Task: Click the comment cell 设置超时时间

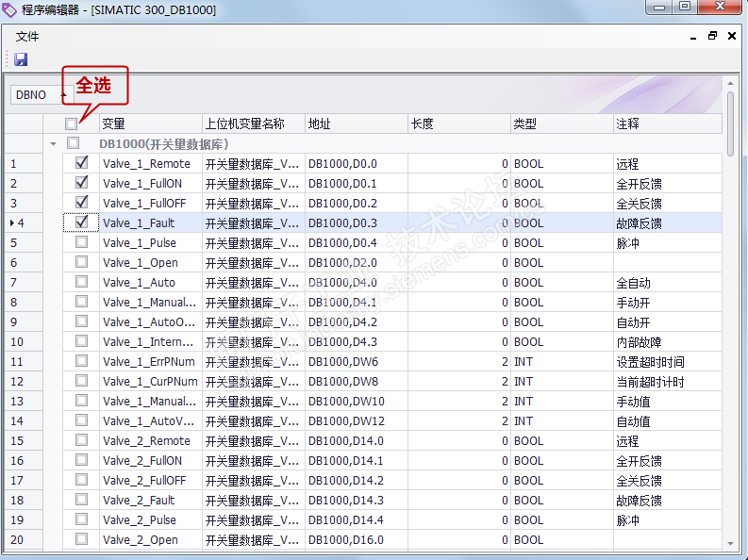Action: (x=668, y=361)
